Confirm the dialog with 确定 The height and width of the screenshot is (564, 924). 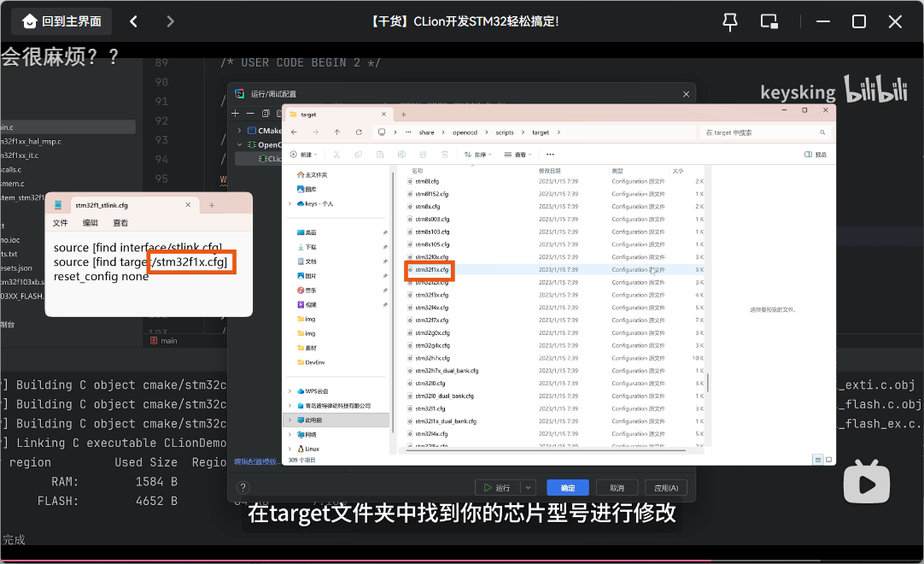click(x=568, y=488)
